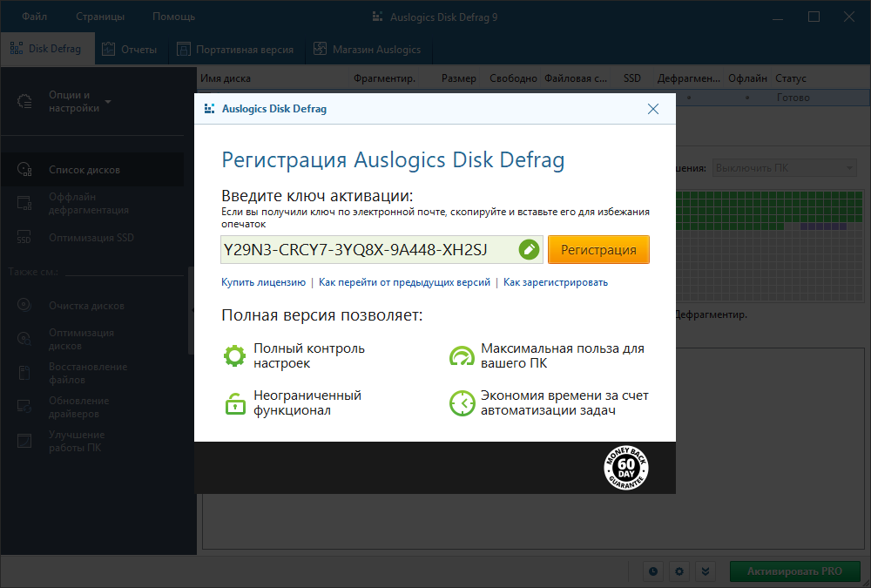Click the Восстановление файлов icon
The width and height of the screenshot is (871, 588).
[x=24, y=373]
